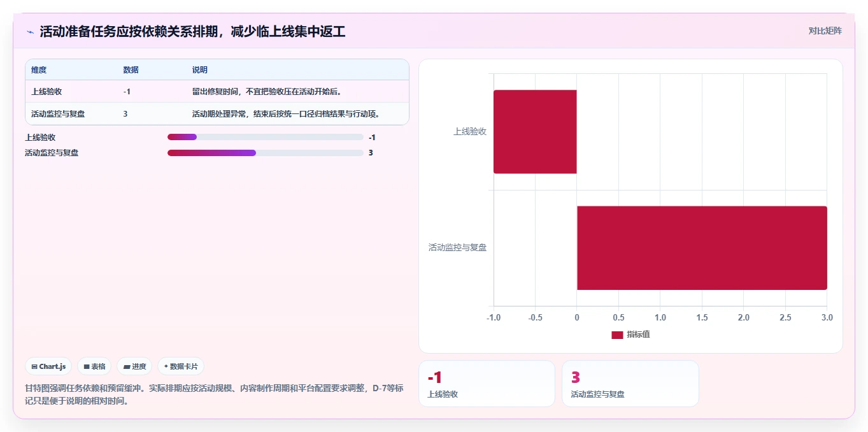Click the 活动监控与复盘 progress bar
Image resolution: width=868 pixels, height=432 pixels.
tap(265, 153)
